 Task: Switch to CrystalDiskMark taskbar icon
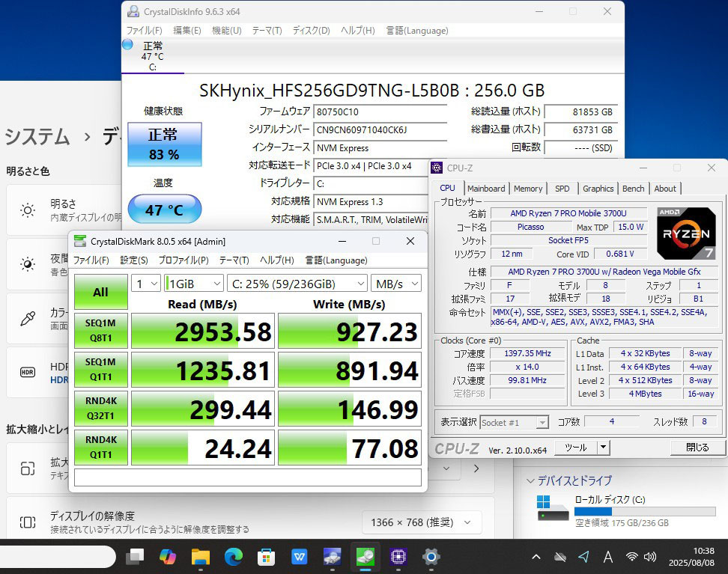point(365,556)
